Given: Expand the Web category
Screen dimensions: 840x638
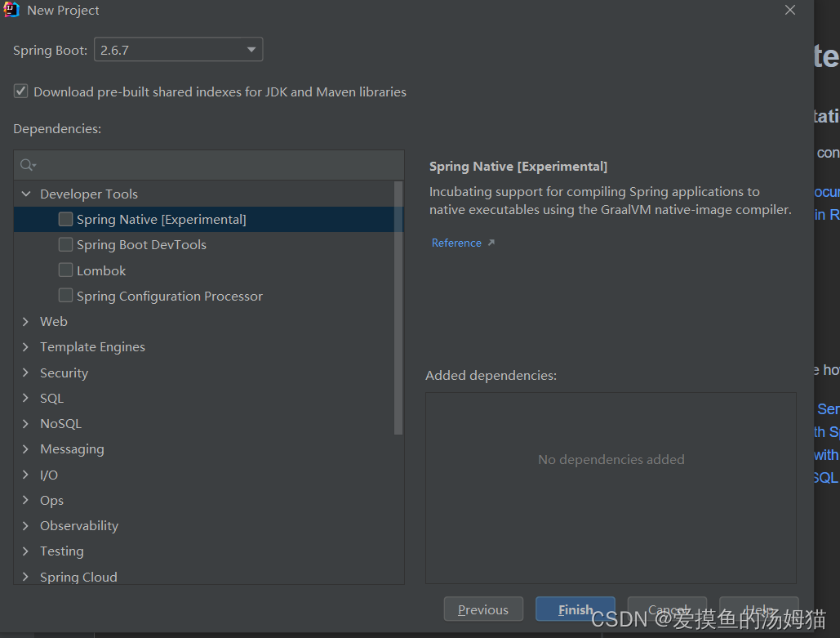Looking at the screenshot, I should coord(26,321).
